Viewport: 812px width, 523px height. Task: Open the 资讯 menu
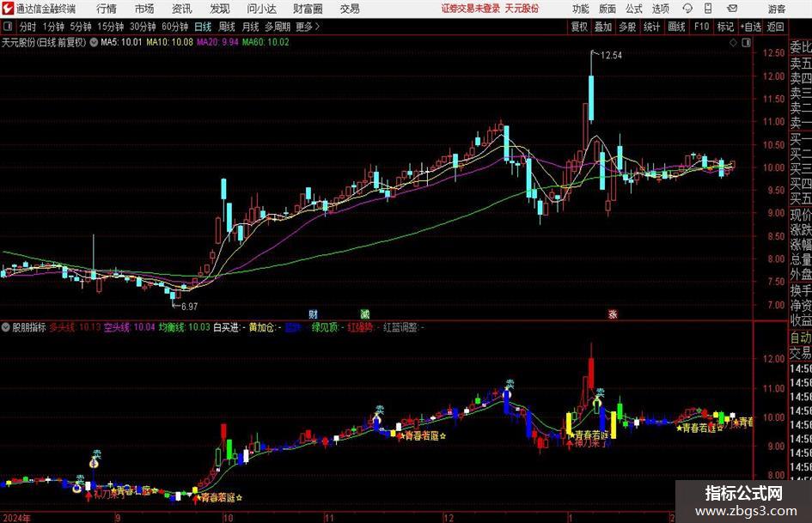(182, 9)
